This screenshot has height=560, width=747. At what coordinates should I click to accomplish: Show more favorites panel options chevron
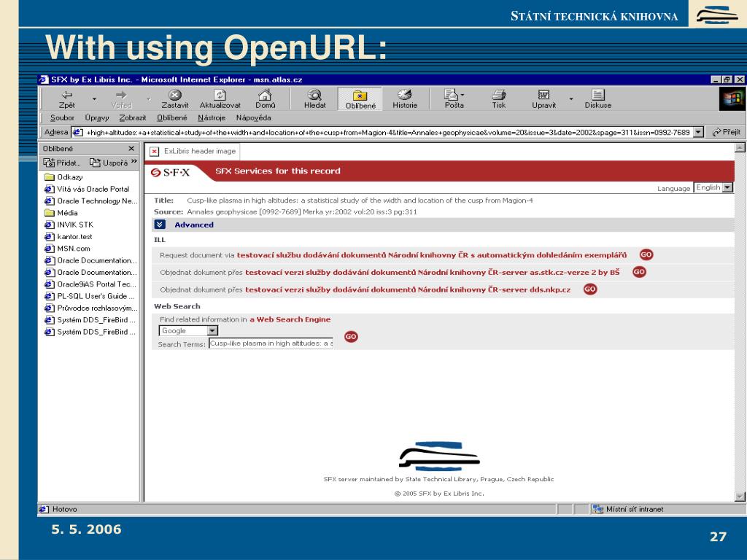coord(134,161)
